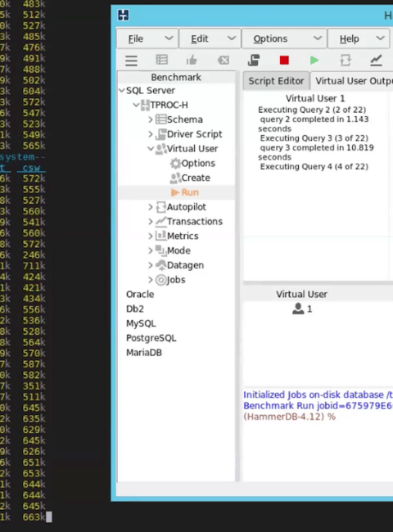
Task: Click the Driver Script icon in tree
Action: click(x=160, y=134)
